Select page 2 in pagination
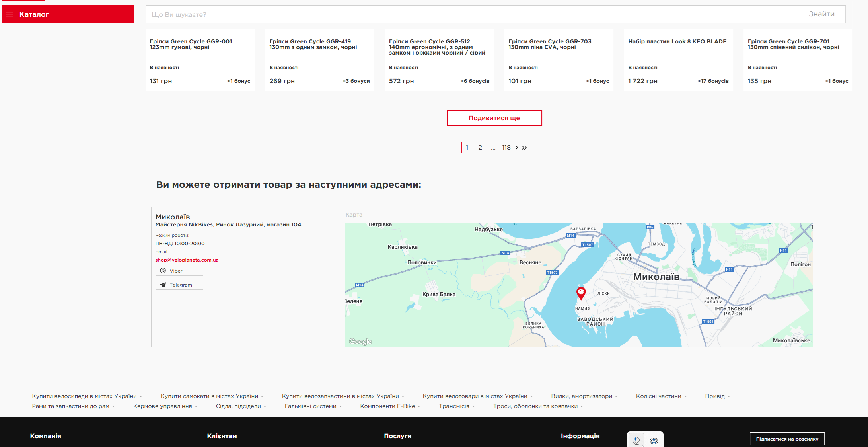868x447 pixels. (480, 148)
